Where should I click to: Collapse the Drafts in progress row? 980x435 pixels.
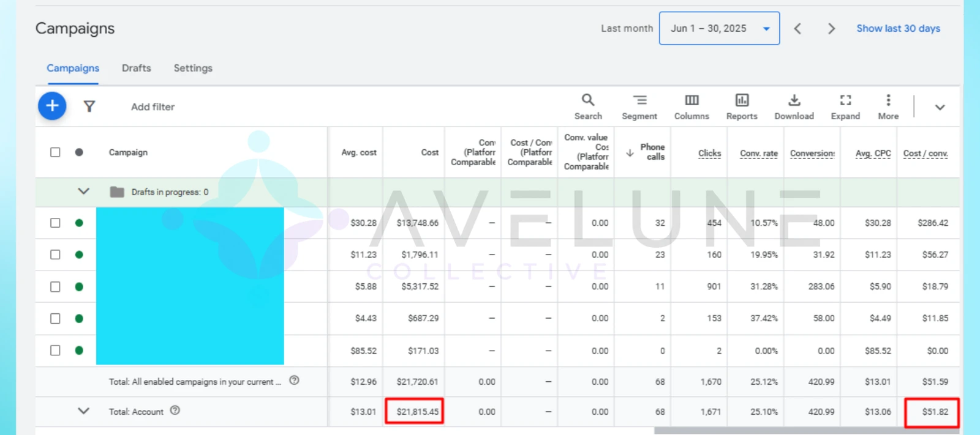[x=84, y=191]
